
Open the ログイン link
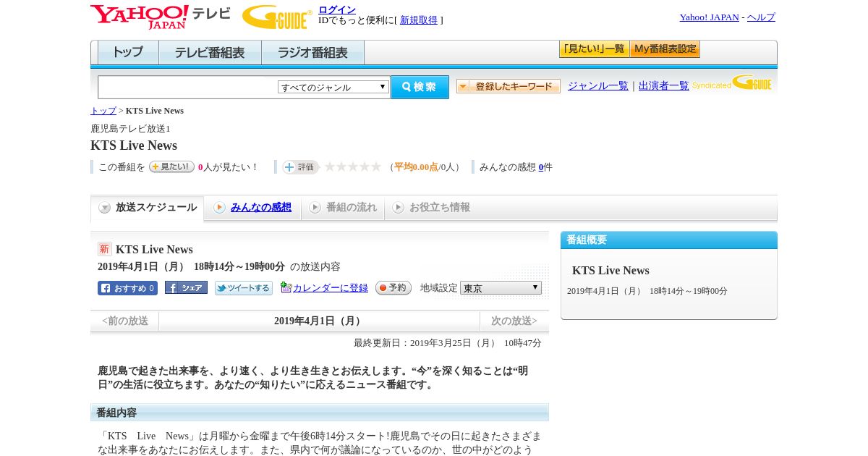337,9
